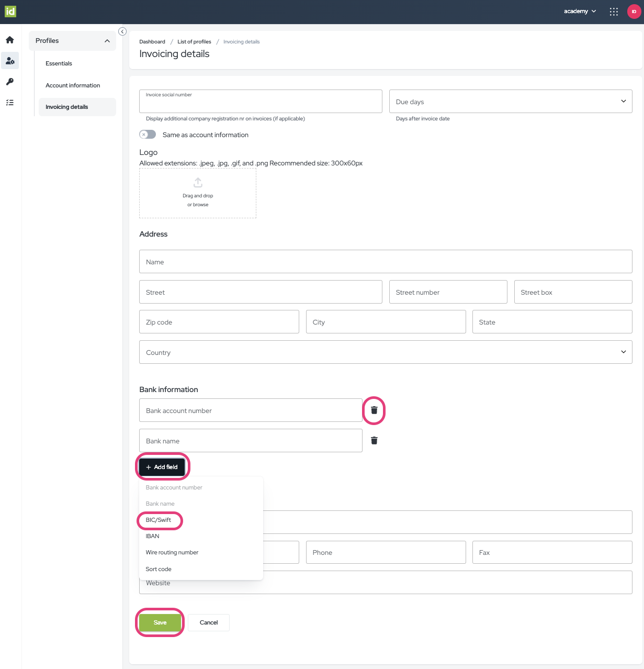Open the academy dropdown in top bar
The image size is (644, 669).
click(x=579, y=11)
